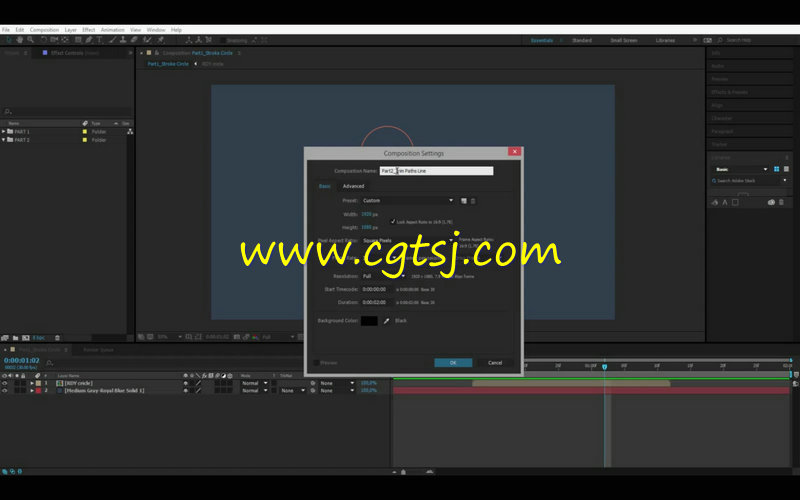Select the Unified Camera tool
This screenshot has height=500, width=800.
coord(54,40)
